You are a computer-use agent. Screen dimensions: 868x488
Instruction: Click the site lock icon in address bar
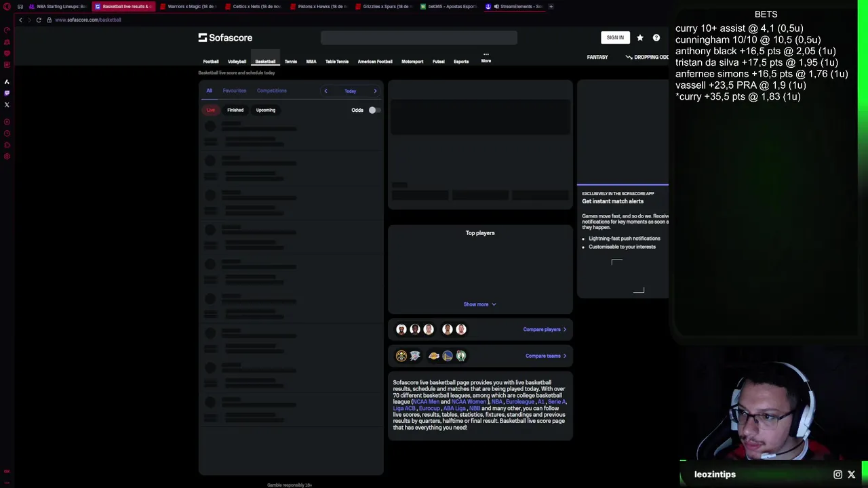point(49,20)
